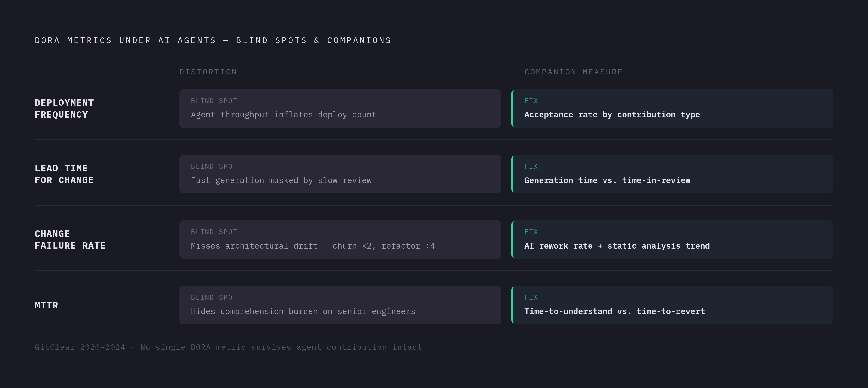Click 'Hides comprehension burden on senior engineers'
This screenshot has height=388, width=868.
[x=303, y=311]
